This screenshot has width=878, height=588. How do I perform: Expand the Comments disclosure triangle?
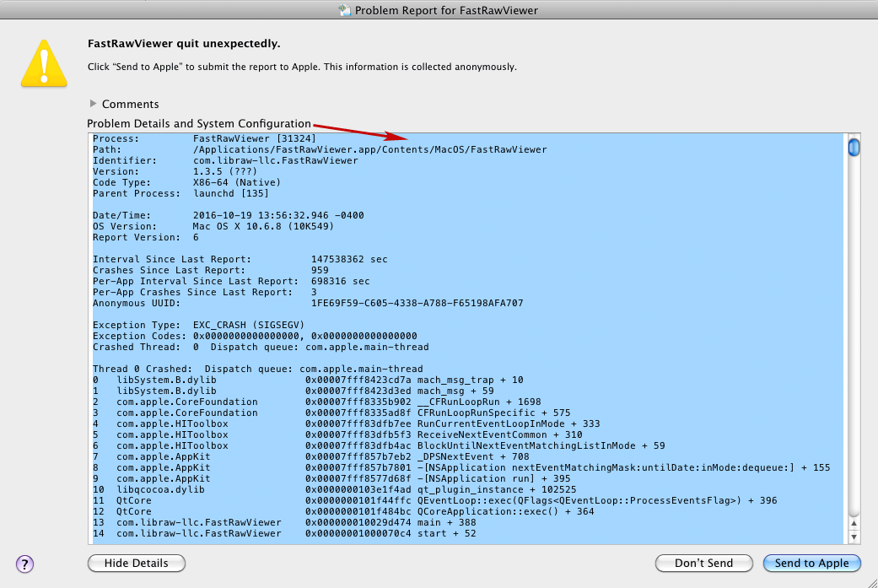pyautogui.click(x=93, y=105)
